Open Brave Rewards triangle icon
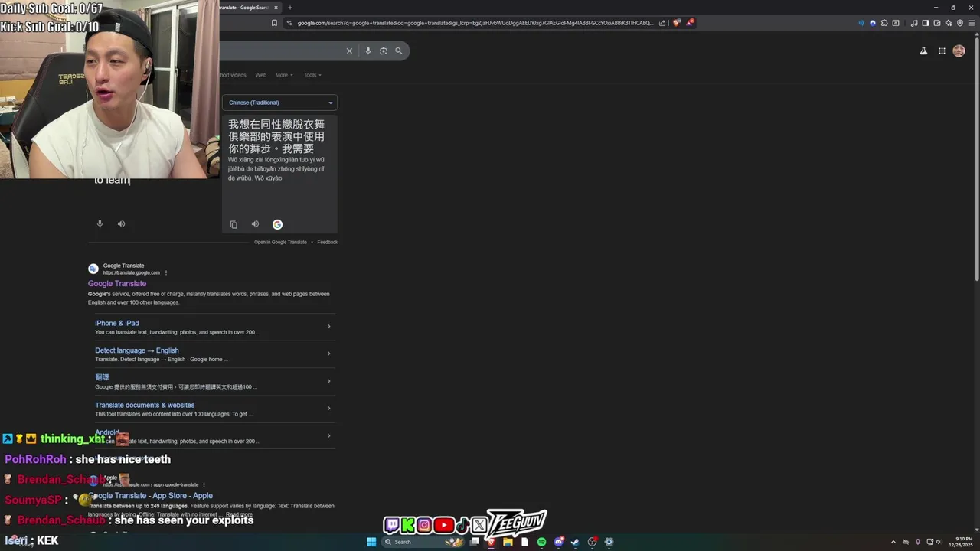980x551 pixels. coord(690,23)
